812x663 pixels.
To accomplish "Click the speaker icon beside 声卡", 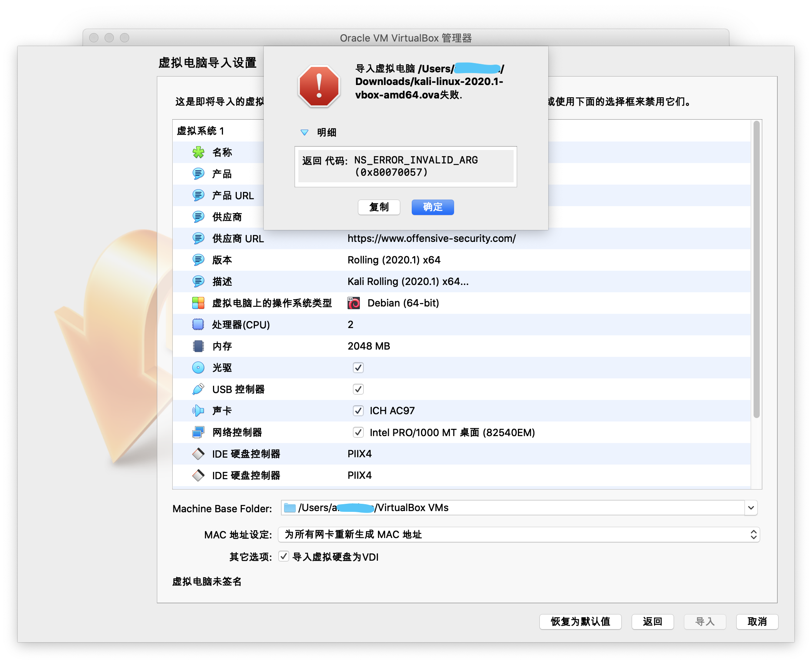I will point(198,411).
